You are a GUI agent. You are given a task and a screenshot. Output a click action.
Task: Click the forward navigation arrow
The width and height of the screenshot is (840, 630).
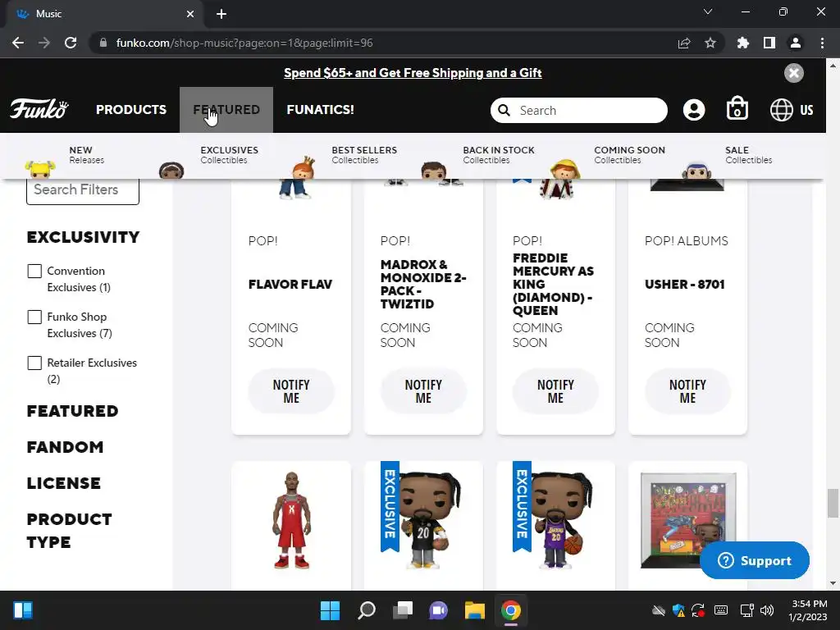(44, 43)
